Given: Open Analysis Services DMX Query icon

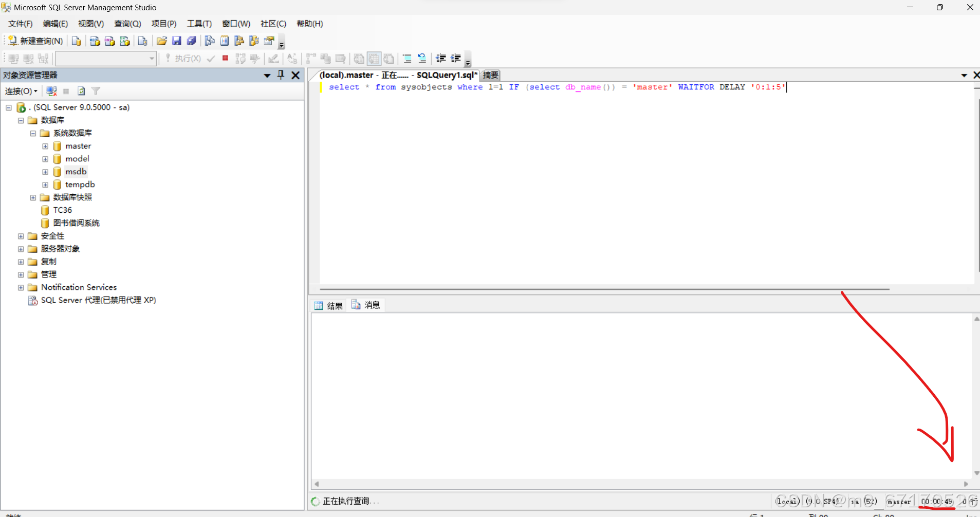Looking at the screenshot, I should pos(109,41).
